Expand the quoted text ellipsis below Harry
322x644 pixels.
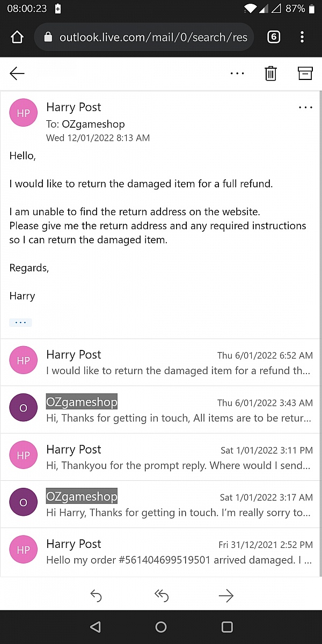coord(20,323)
